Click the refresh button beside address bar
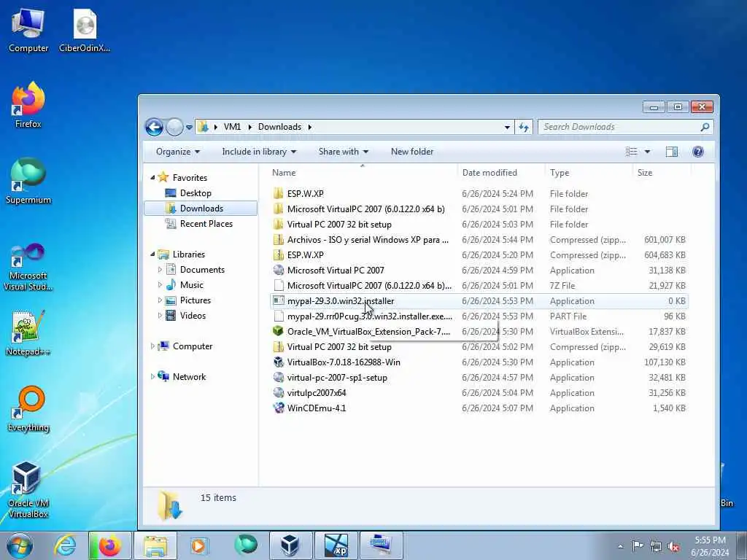 tap(524, 127)
